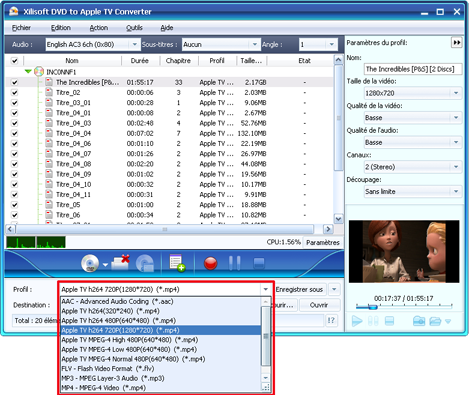Image resolution: width=469 pixels, height=395 pixels.
Task: Close the Profil combo box arrow
Action: tap(266, 289)
